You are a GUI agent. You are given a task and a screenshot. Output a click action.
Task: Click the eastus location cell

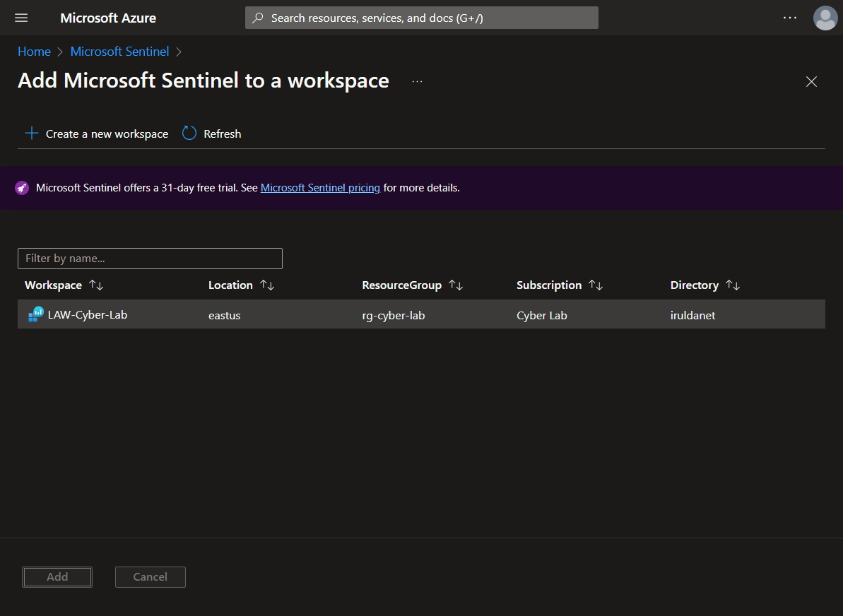224,316
